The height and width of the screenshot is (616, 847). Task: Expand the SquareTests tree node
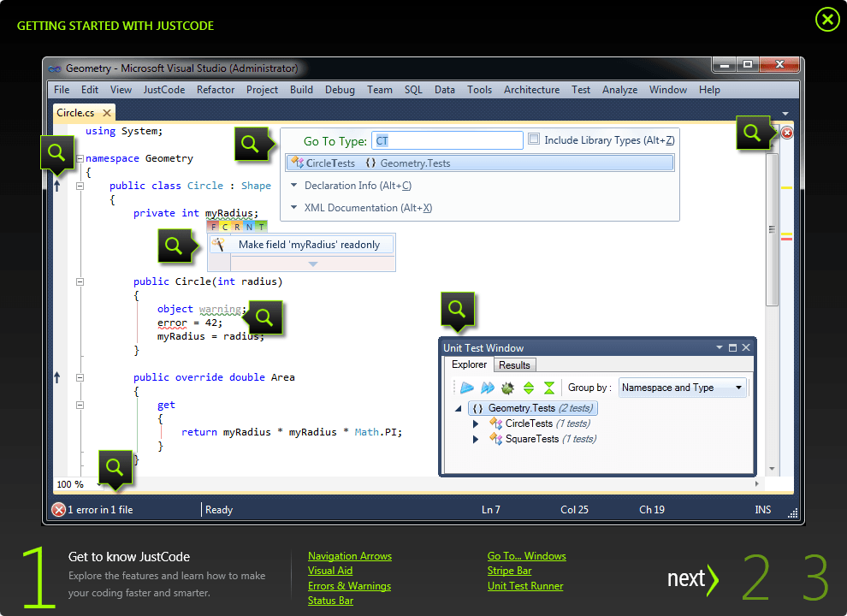tap(476, 439)
